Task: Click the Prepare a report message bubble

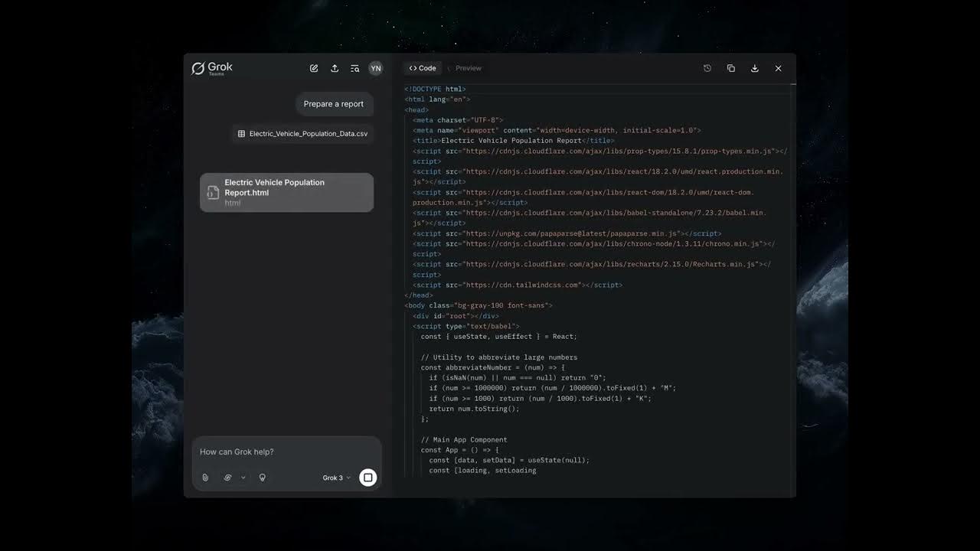Action: 334,104
